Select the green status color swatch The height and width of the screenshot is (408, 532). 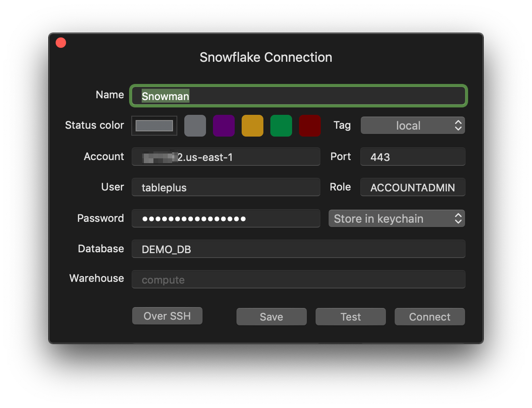281,125
